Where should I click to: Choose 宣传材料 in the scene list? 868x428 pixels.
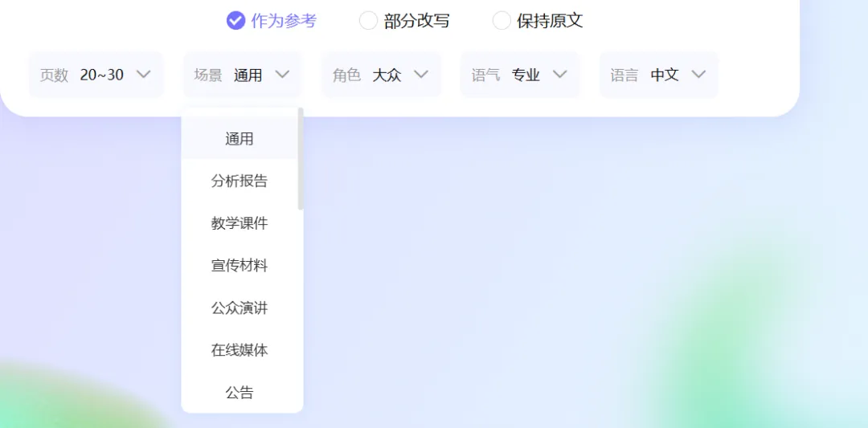[240, 266]
